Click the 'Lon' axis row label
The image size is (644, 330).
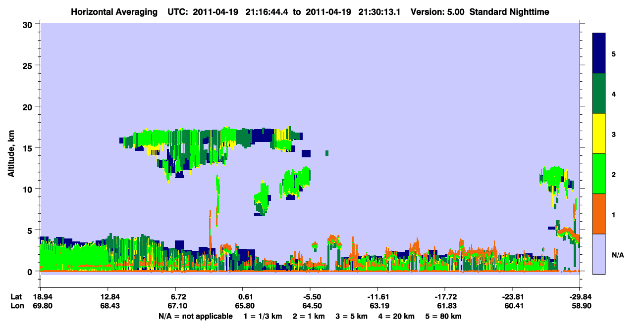[17, 306]
